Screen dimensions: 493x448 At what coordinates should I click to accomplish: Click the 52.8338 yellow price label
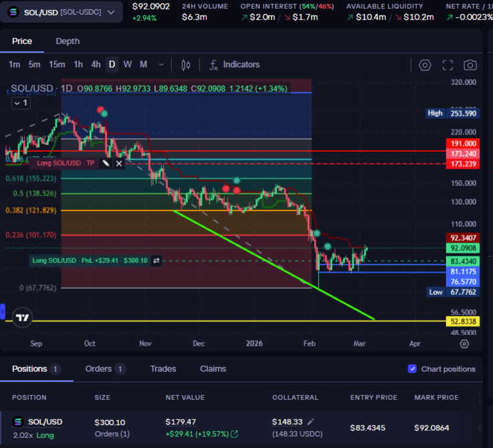pyautogui.click(x=463, y=322)
